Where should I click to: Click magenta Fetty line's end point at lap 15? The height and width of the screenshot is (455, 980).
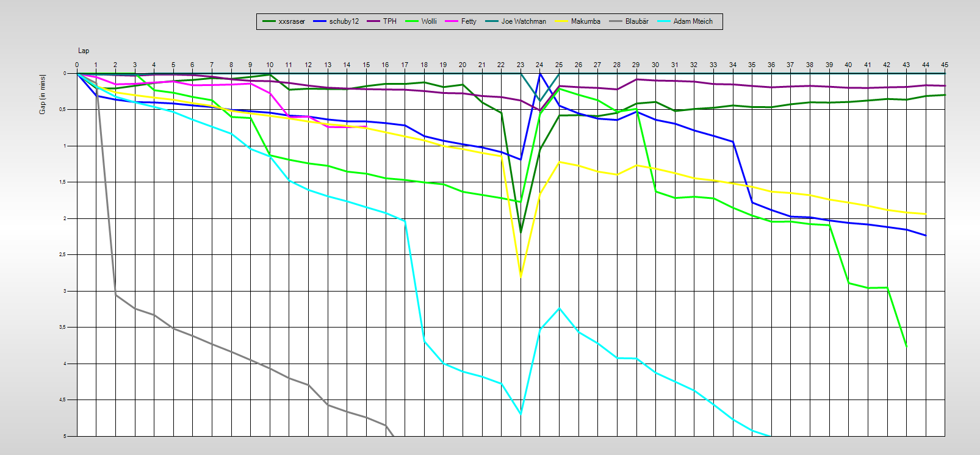point(366,126)
